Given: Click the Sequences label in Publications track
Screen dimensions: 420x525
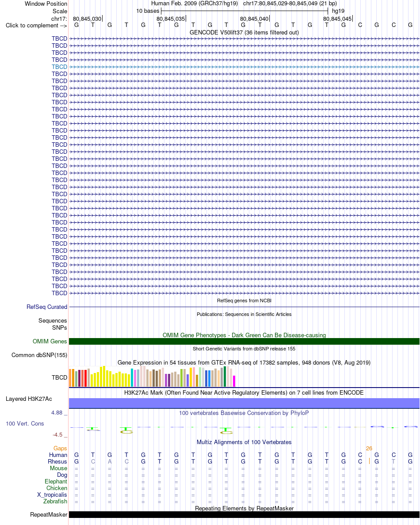Looking at the screenshot, I should (x=53, y=321).
